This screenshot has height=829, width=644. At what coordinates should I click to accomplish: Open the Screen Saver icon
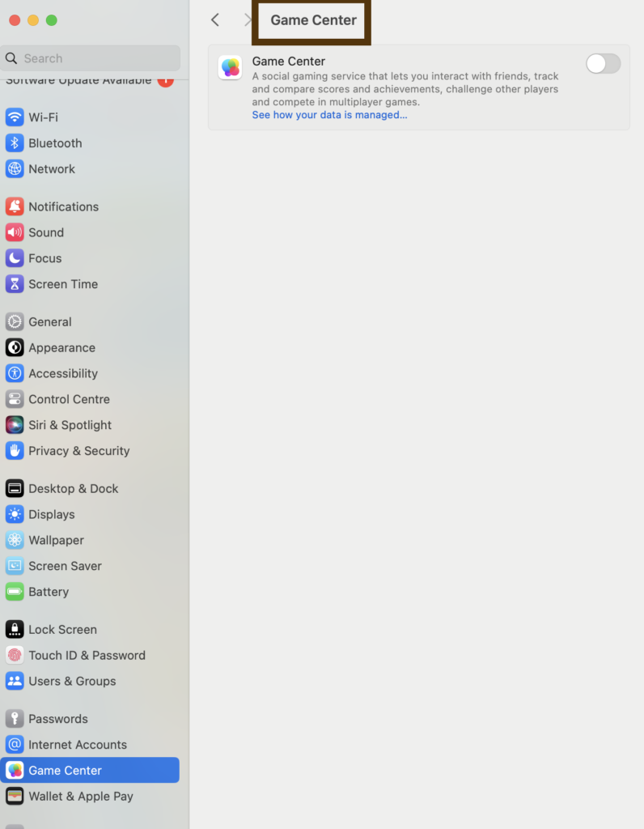[15, 566]
